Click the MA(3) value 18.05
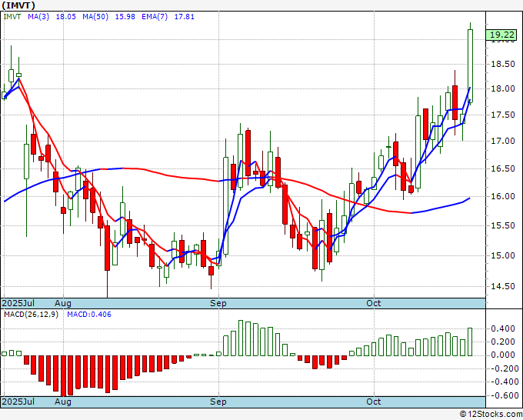 (x=65, y=17)
